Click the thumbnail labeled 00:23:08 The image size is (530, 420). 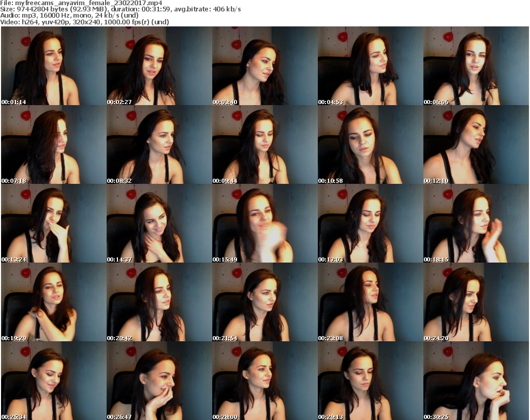371,302
